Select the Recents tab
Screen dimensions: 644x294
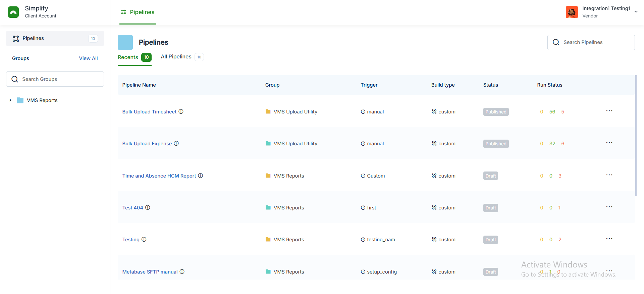coord(135,57)
